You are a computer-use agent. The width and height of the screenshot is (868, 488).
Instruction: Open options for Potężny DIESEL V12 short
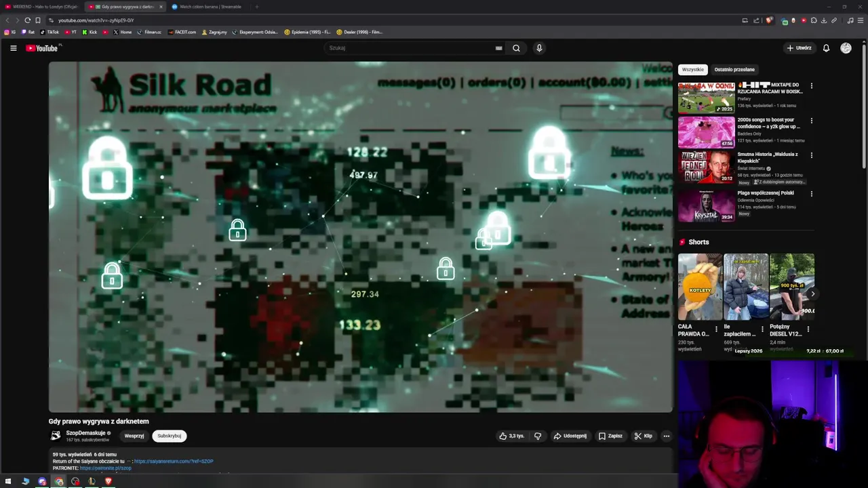pos(808,329)
